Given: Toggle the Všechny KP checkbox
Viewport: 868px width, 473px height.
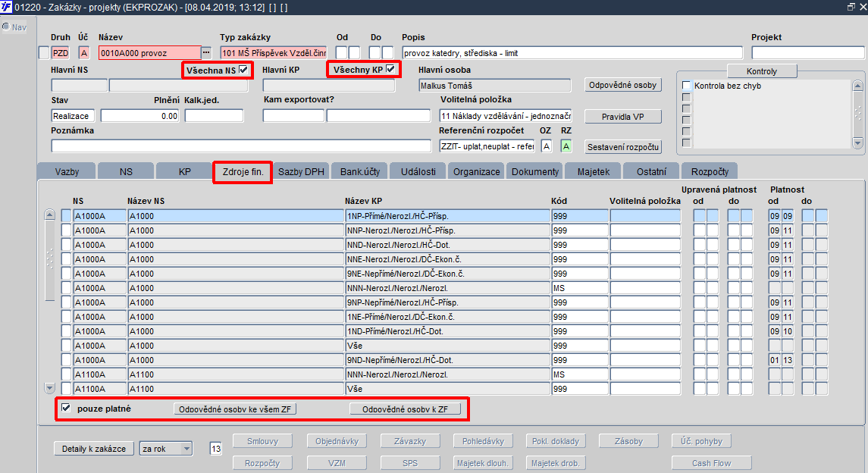Looking at the screenshot, I should click(390, 70).
